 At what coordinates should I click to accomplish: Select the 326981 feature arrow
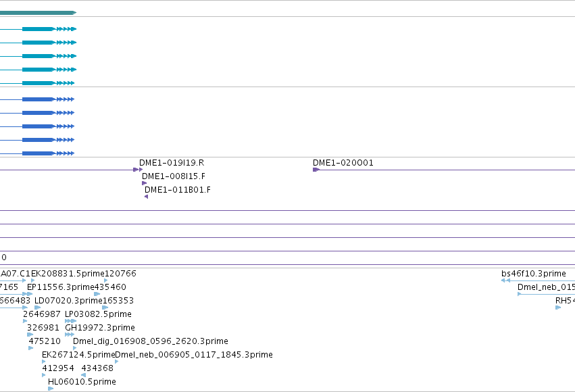tap(30, 335)
